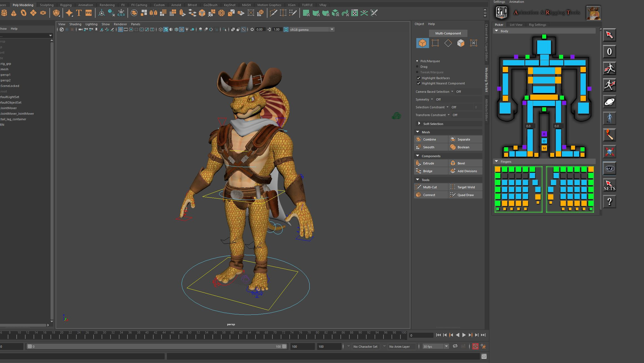Open the sRGB gamma dropdown
This screenshot has height=363, width=644.
[332, 29]
